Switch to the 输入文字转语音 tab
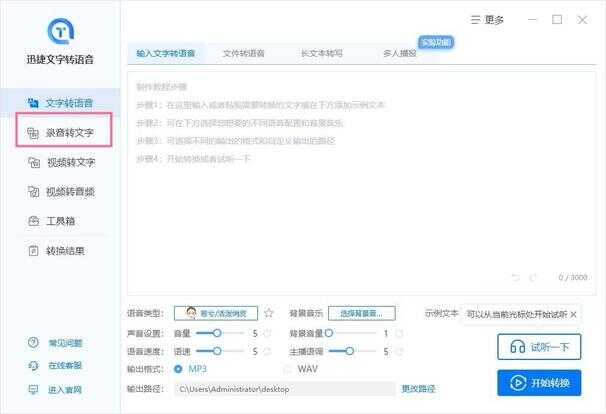The image size is (606, 414). point(165,53)
